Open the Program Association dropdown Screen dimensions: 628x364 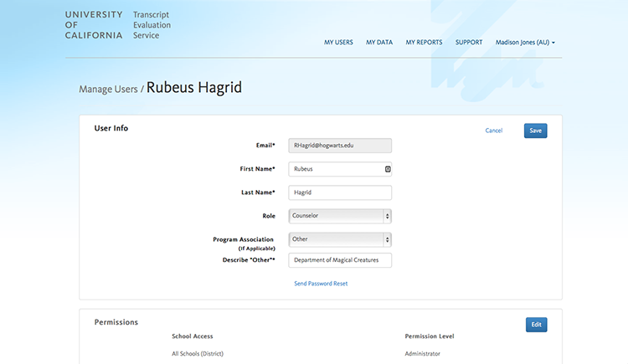pyautogui.click(x=340, y=239)
